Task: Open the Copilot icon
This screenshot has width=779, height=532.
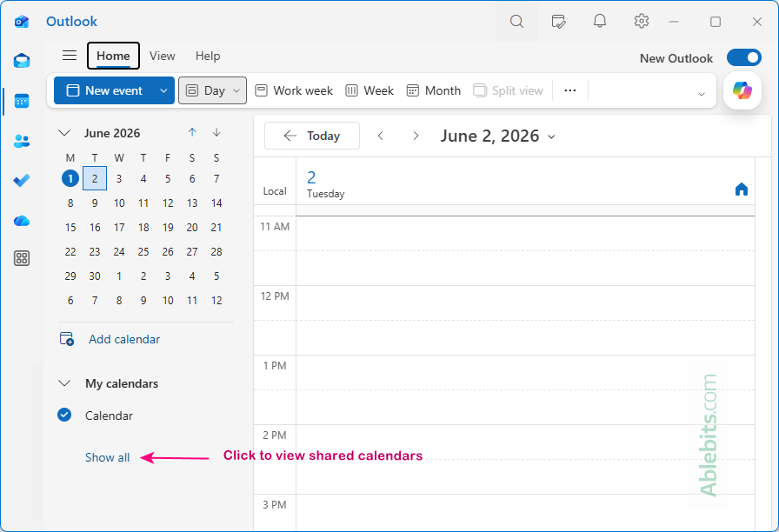Action: click(x=742, y=90)
